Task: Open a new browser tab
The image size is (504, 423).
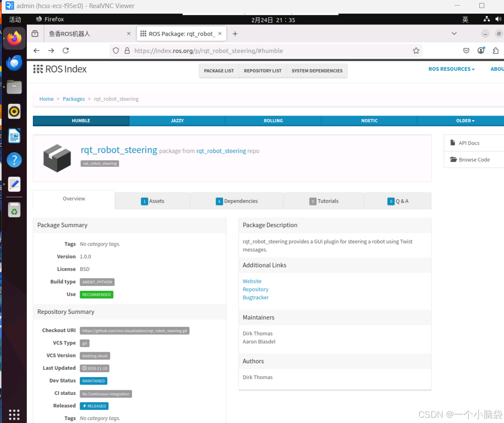Action: click(x=235, y=34)
